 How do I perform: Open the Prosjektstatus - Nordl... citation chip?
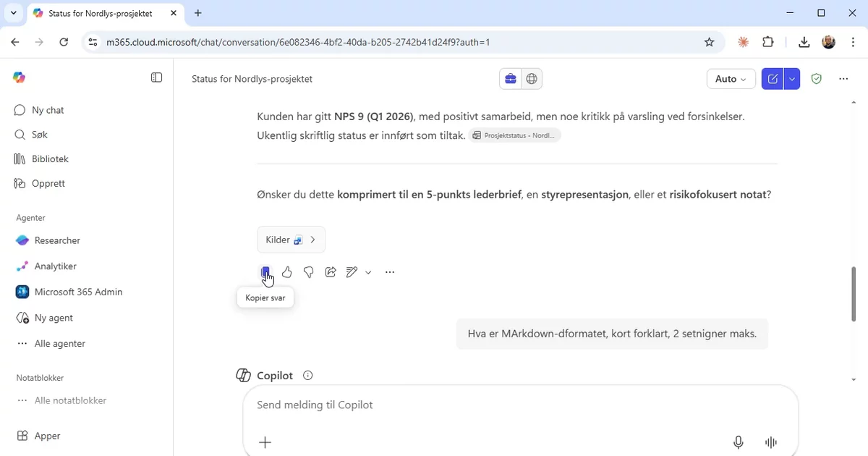515,135
